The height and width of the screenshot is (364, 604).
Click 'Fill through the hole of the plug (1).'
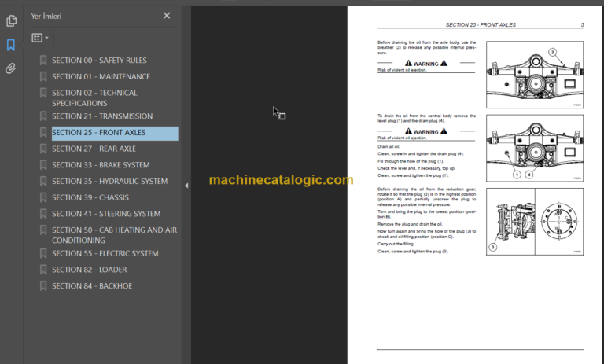(x=411, y=161)
